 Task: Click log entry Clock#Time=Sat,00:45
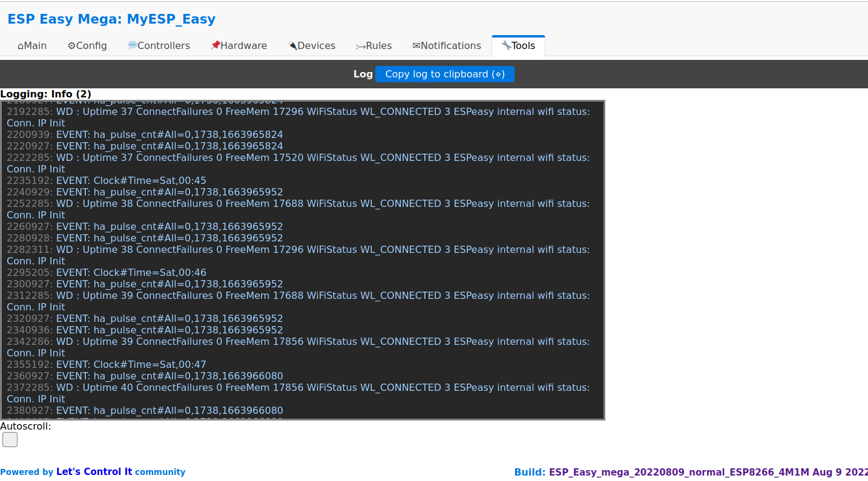coord(107,180)
